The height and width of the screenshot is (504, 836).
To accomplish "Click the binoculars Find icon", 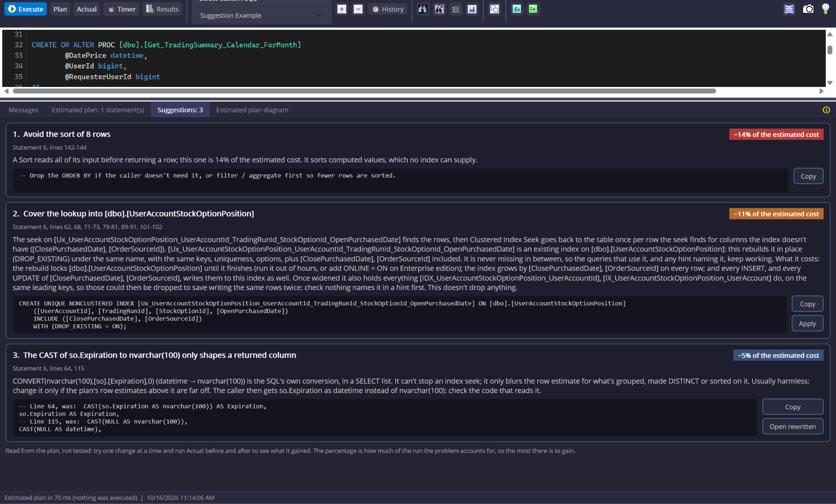I will (423, 9).
